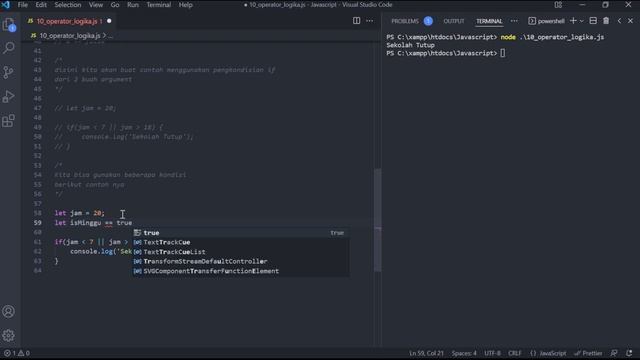The height and width of the screenshot is (360, 640).
Task: Open the Help menu
Action: point(185,5)
